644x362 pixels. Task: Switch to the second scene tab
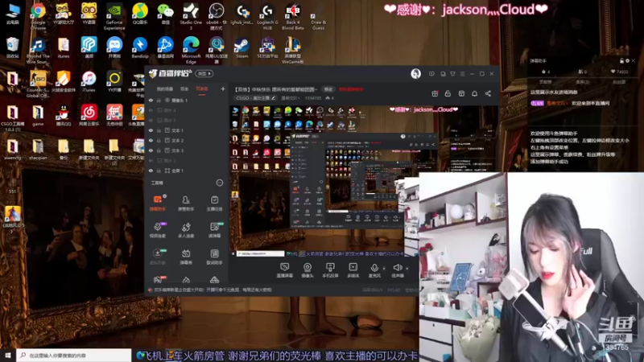184,88
